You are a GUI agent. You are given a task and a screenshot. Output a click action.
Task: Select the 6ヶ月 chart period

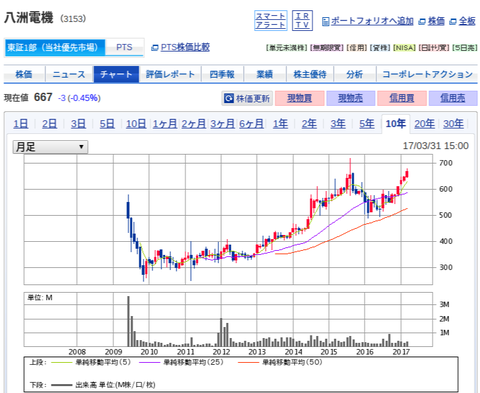(251, 124)
